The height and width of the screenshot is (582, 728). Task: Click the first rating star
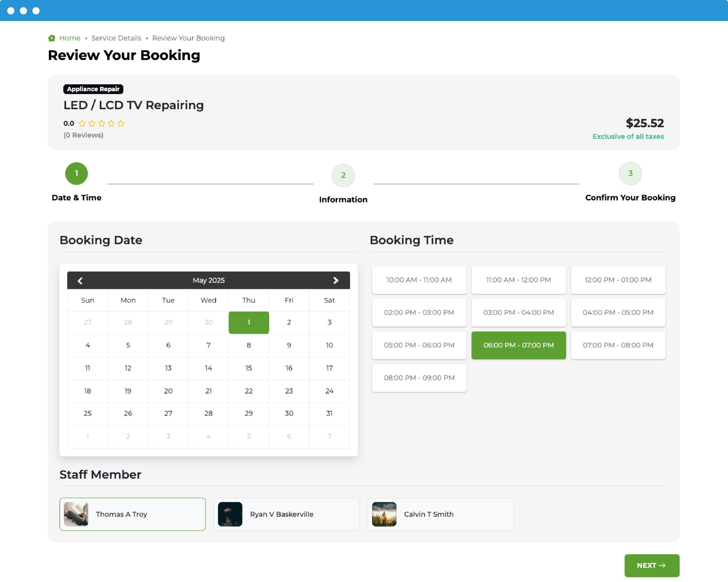coord(82,123)
